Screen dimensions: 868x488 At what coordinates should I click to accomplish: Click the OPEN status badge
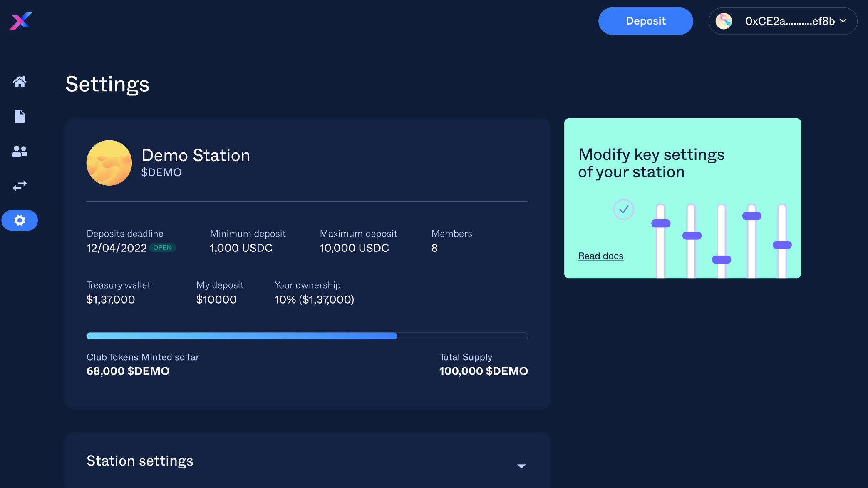162,248
